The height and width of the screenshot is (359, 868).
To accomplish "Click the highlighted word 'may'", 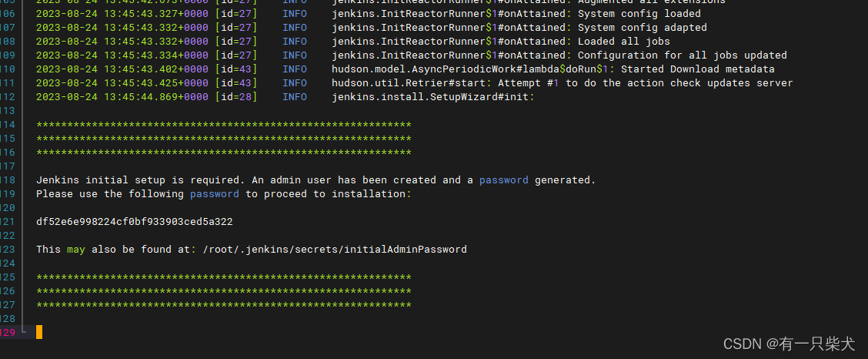I will 76,250.
